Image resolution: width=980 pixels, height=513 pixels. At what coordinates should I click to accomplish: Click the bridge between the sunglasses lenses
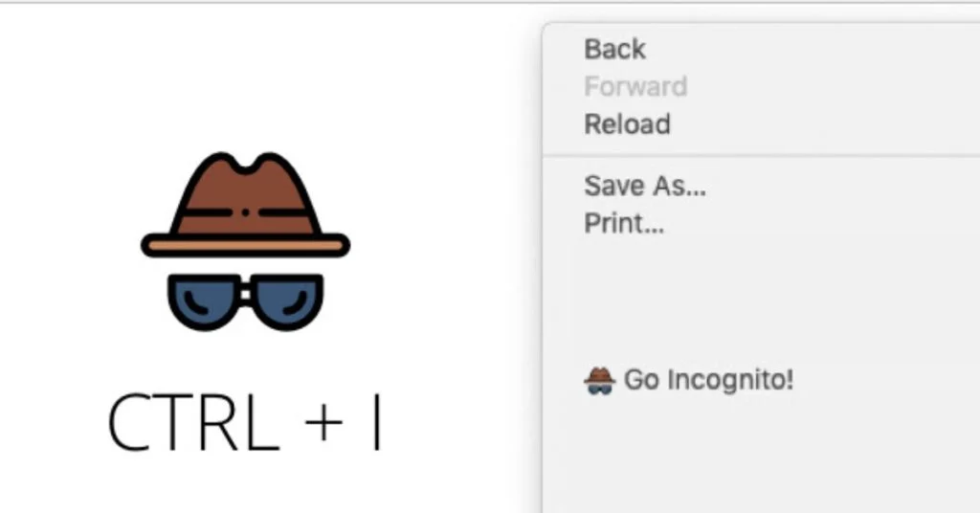pyautogui.click(x=246, y=294)
